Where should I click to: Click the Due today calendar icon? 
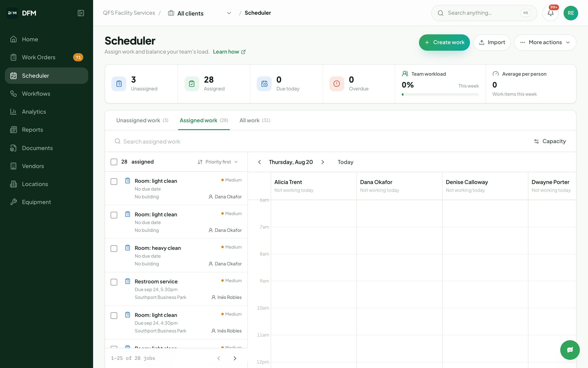coord(264,84)
